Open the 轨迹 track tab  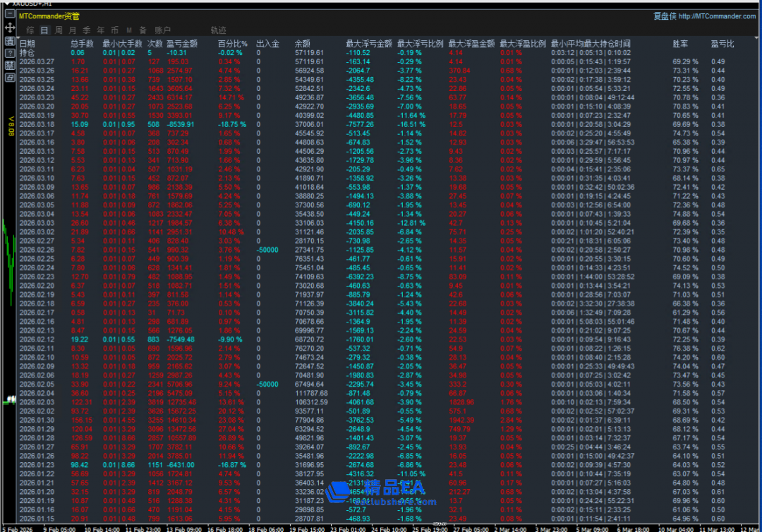click(219, 30)
